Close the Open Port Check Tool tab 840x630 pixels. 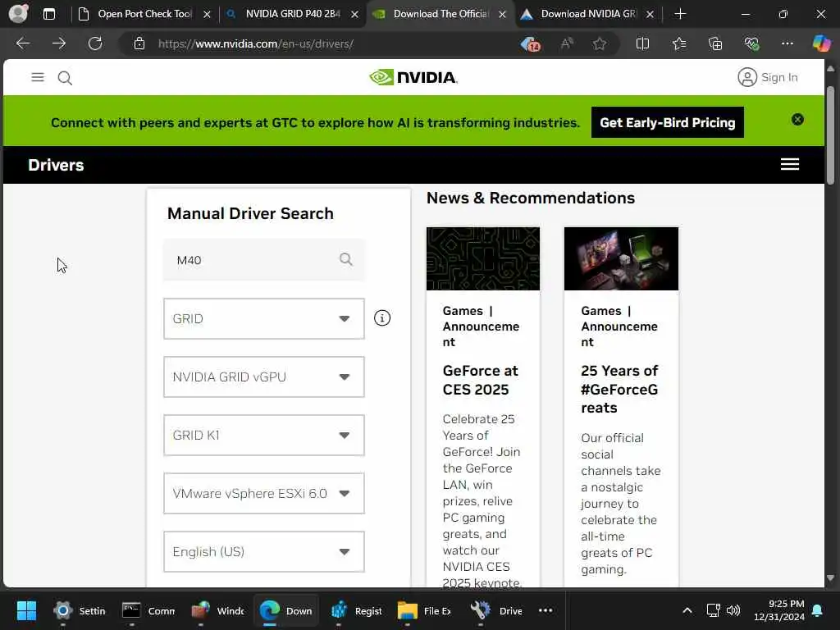207,15
